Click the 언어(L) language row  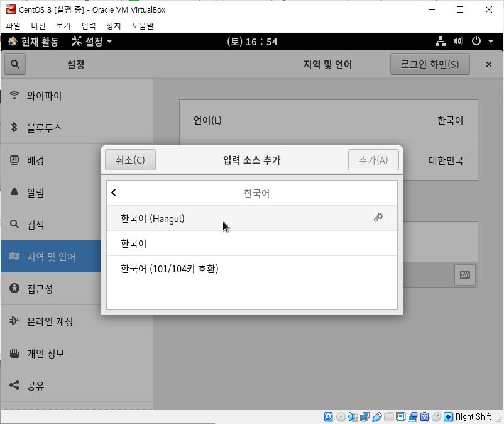(328, 120)
